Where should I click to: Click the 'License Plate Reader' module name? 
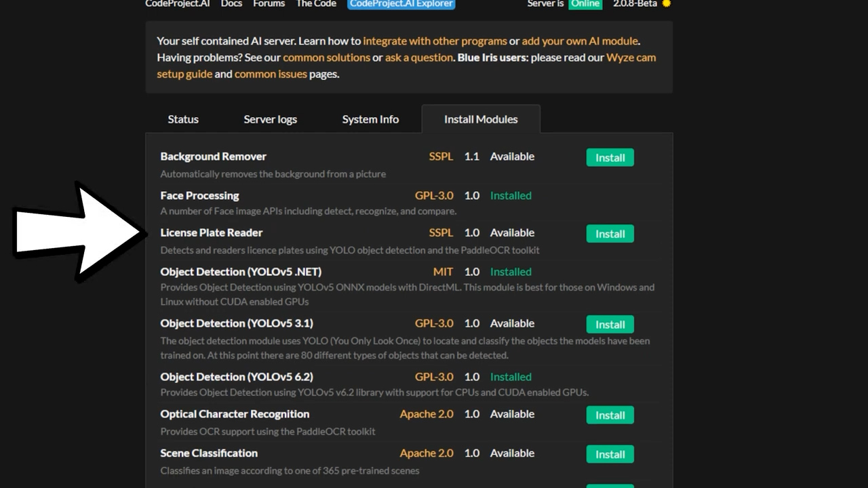[211, 232]
